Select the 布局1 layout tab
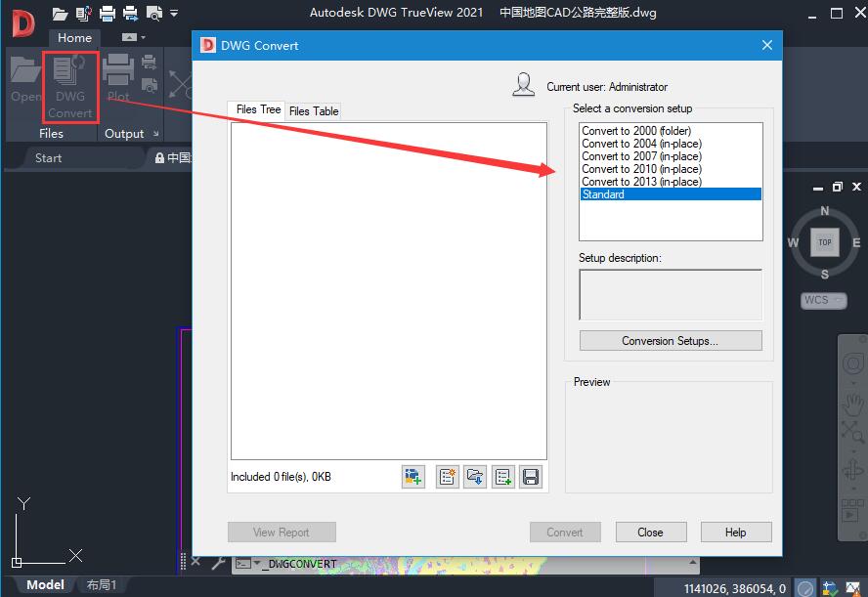 click(x=102, y=585)
